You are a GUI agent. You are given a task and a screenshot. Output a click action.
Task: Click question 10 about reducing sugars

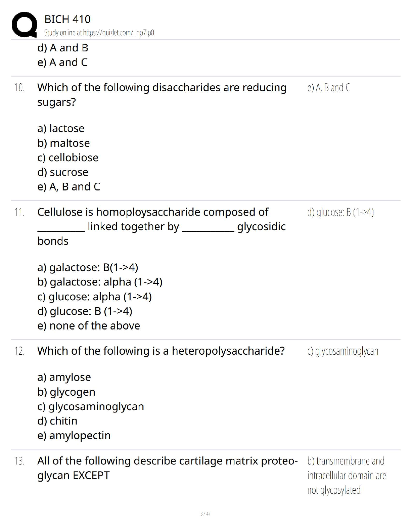tap(162, 94)
